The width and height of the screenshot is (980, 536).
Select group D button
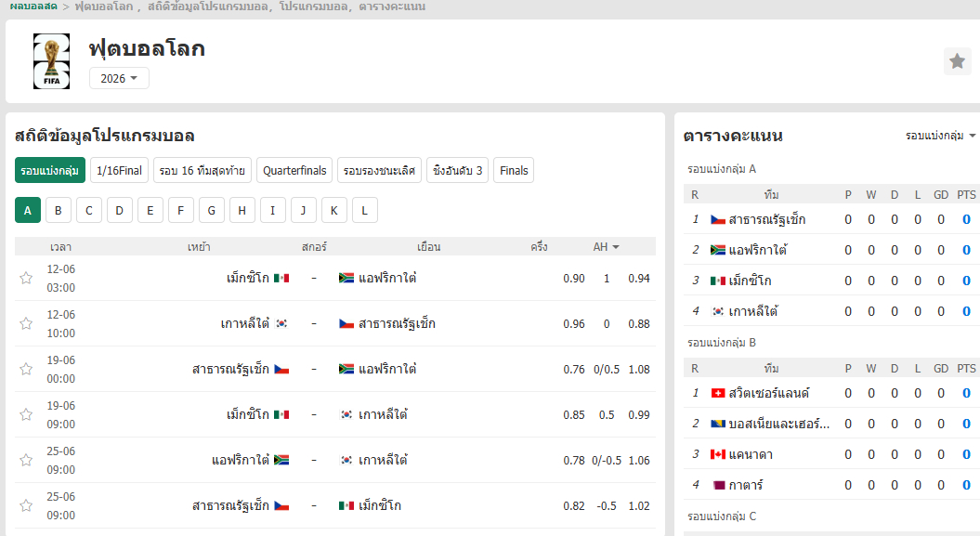pos(120,211)
